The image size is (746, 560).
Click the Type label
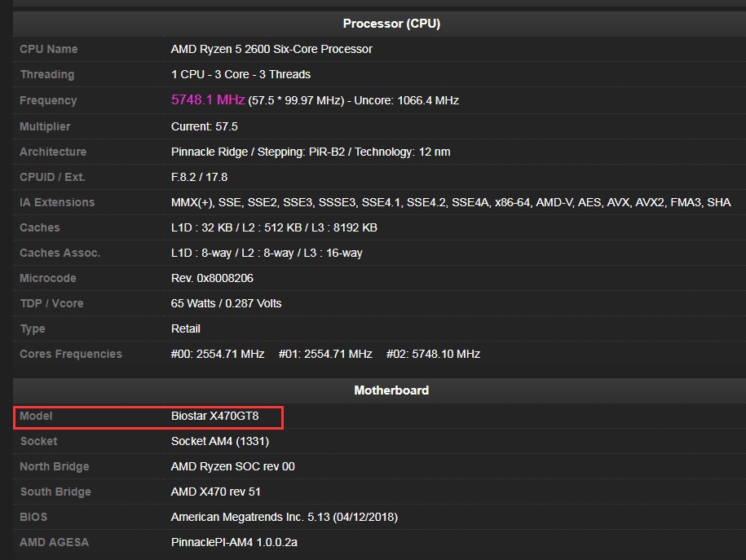pos(33,329)
